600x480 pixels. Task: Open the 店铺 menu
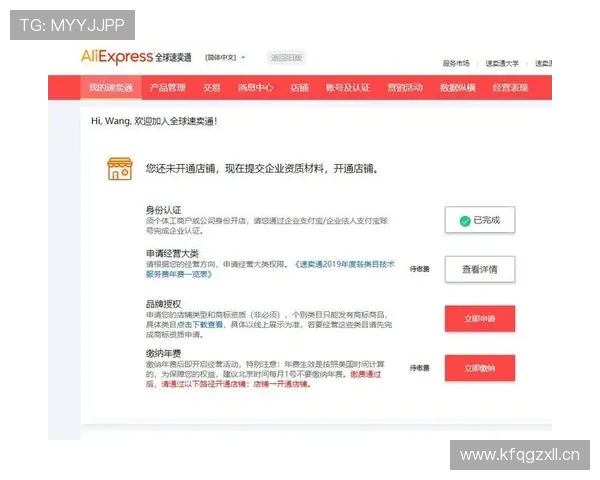click(x=300, y=88)
